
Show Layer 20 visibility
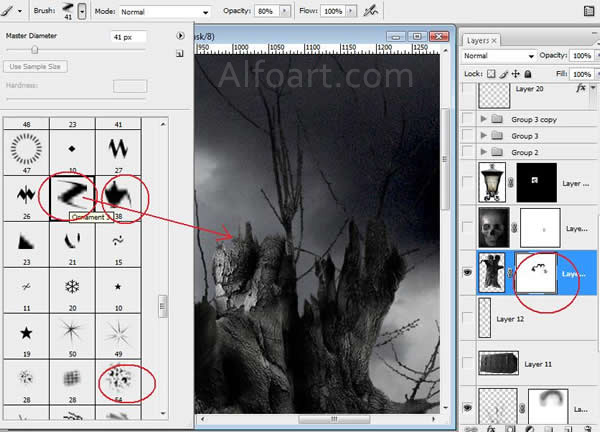468,90
